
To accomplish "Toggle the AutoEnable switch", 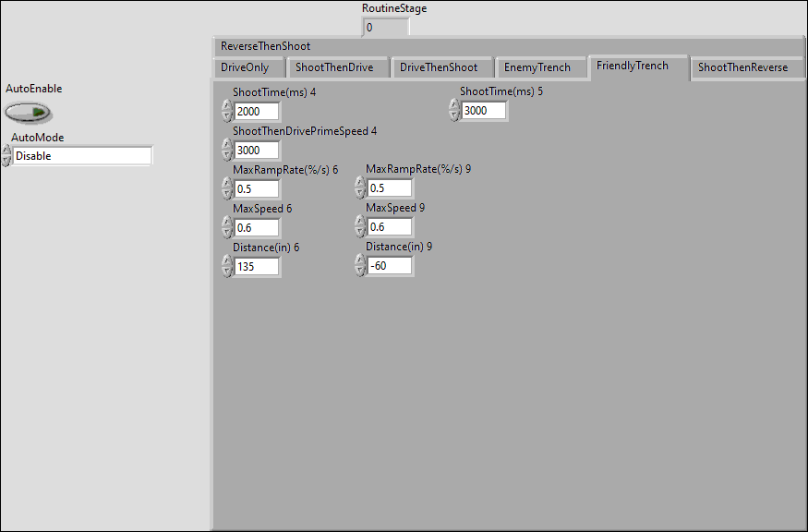I will pos(28,113).
